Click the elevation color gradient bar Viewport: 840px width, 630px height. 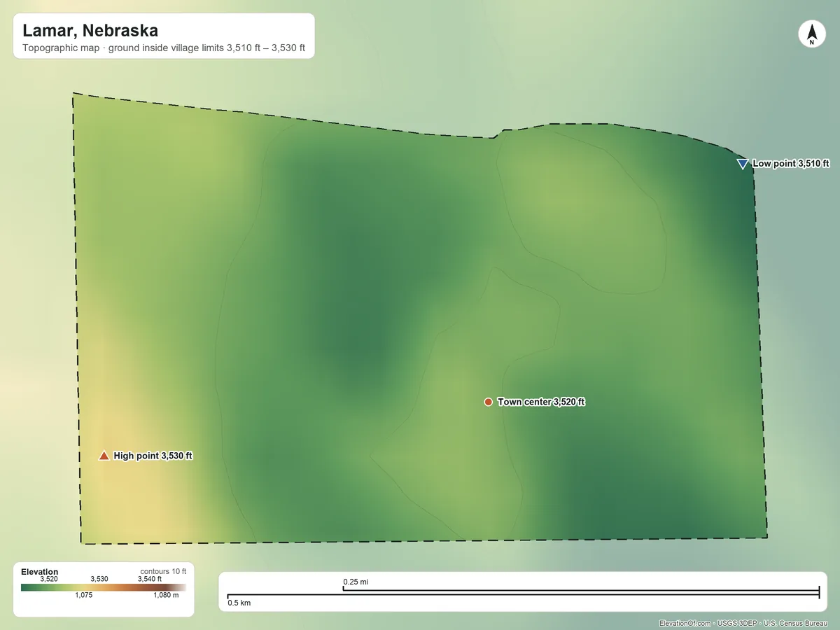104,587
